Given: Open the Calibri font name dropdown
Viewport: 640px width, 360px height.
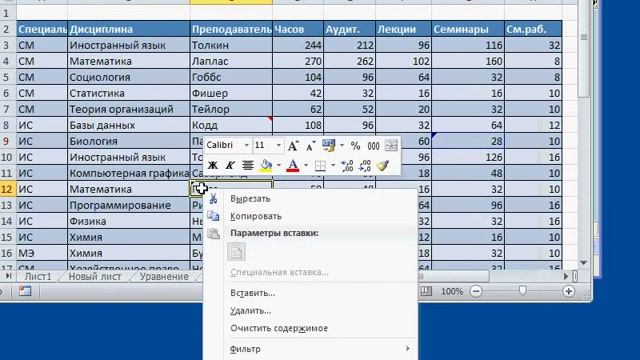Looking at the screenshot, I should (x=247, y=145).
